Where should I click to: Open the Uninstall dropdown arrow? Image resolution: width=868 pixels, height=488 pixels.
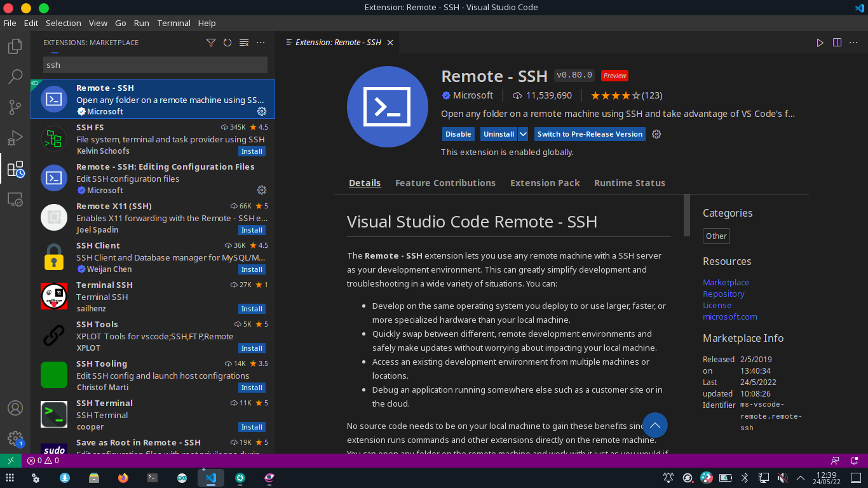pyautogui.click(x=523, y=134)
